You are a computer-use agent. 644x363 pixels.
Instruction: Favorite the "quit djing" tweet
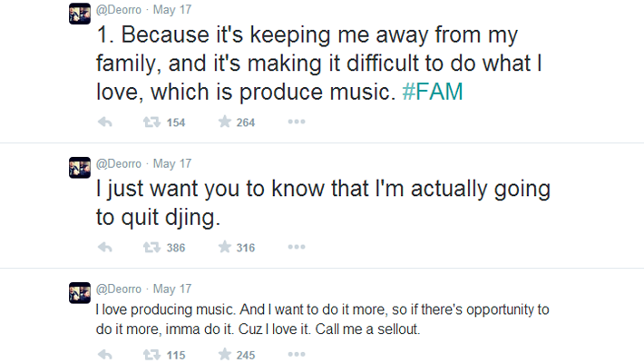[225, 248]
